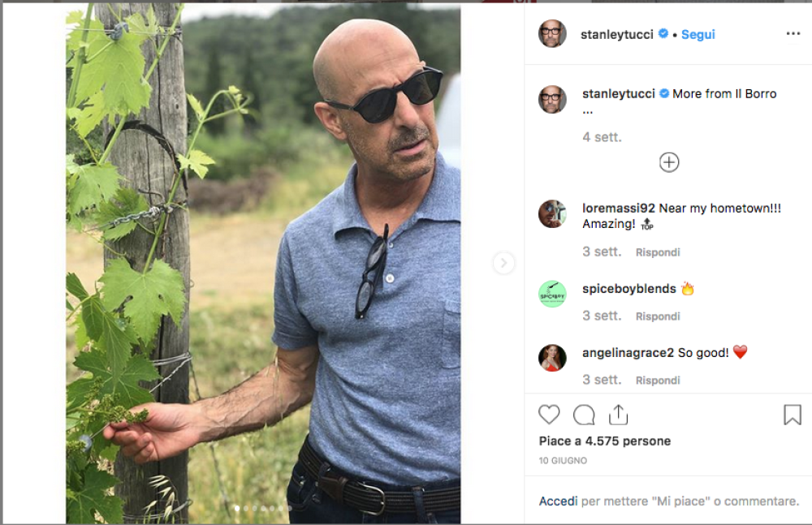Save post with bookmark icon
This screenshot has width=812, height=525.
[792, 415]
